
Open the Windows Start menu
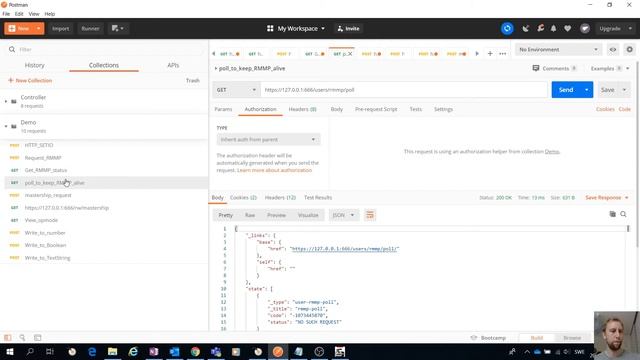click(9, 351)
